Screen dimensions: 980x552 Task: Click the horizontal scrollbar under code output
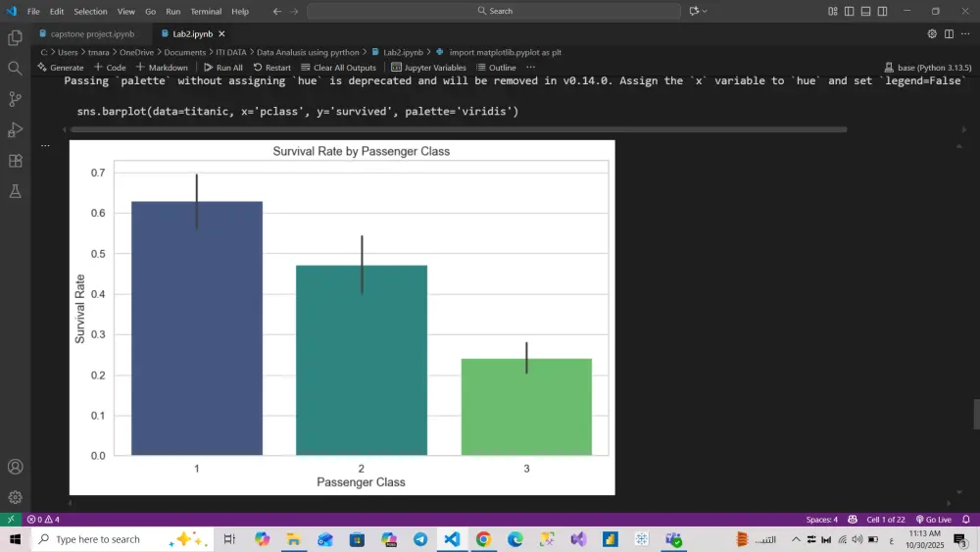(459, 129)
